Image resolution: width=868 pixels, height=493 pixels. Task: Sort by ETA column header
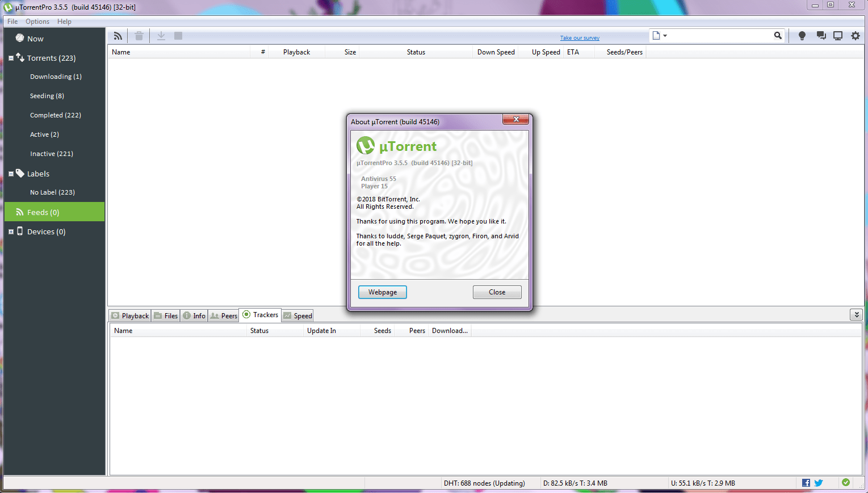[578, 52]
